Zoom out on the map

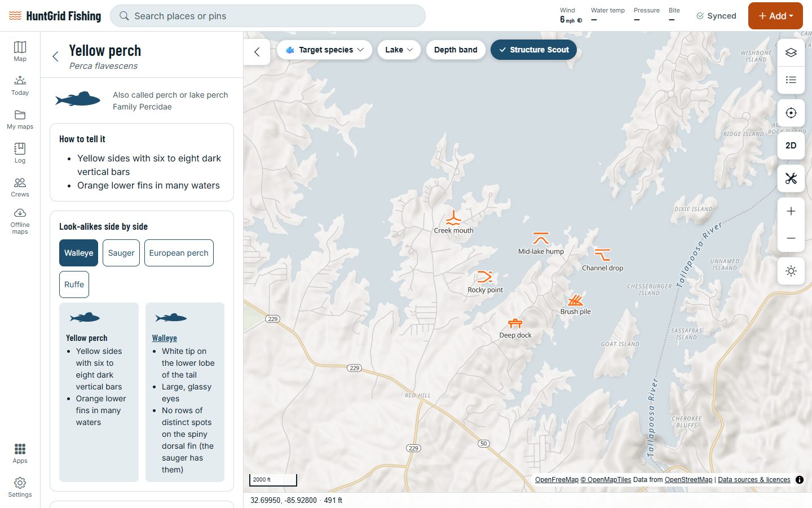[x=791, y=238]
